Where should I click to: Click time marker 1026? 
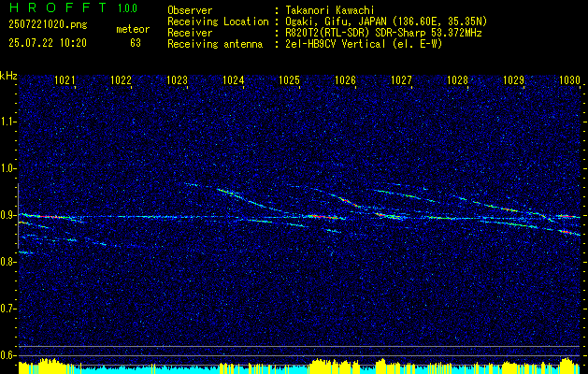tap(345, 79)
